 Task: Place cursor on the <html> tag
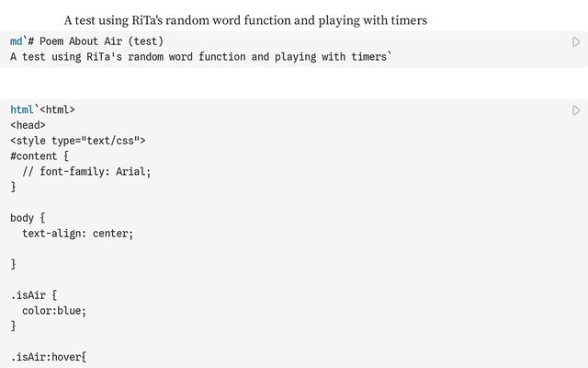point(58,109)
